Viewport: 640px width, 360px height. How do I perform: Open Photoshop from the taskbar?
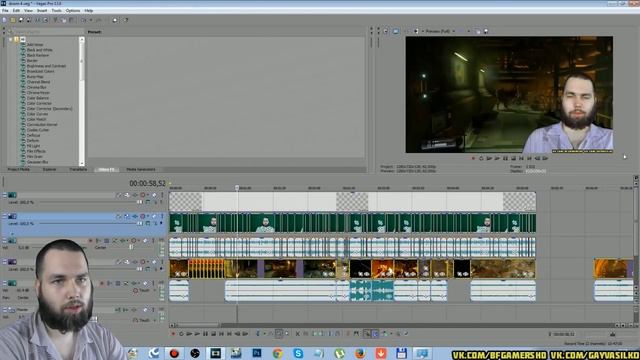(x=257, y=353)
